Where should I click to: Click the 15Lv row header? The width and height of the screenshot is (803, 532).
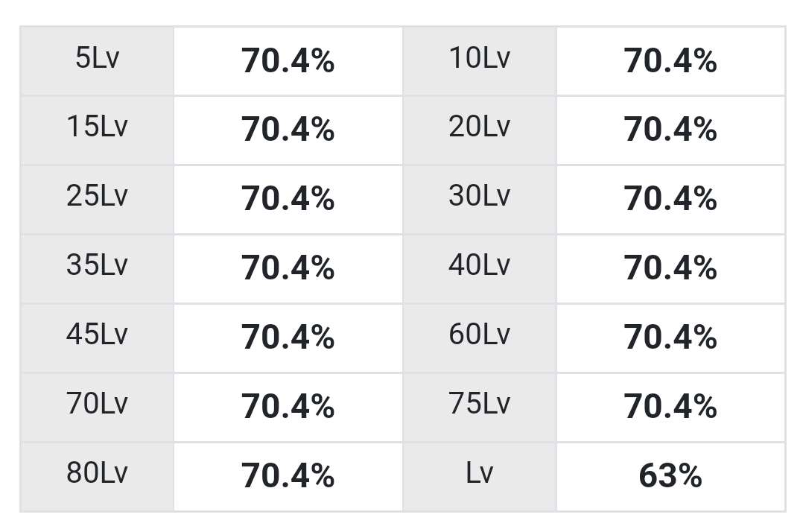tap(97, 130)
